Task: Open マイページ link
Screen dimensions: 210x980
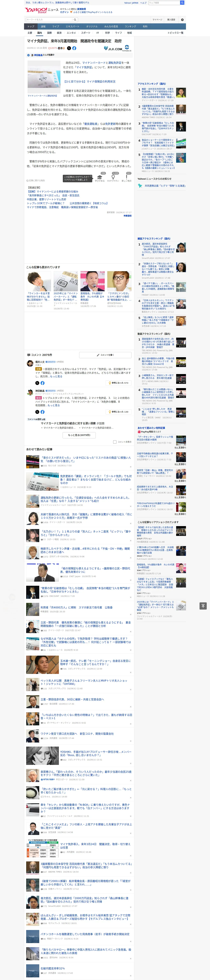Action: [157, 19]
